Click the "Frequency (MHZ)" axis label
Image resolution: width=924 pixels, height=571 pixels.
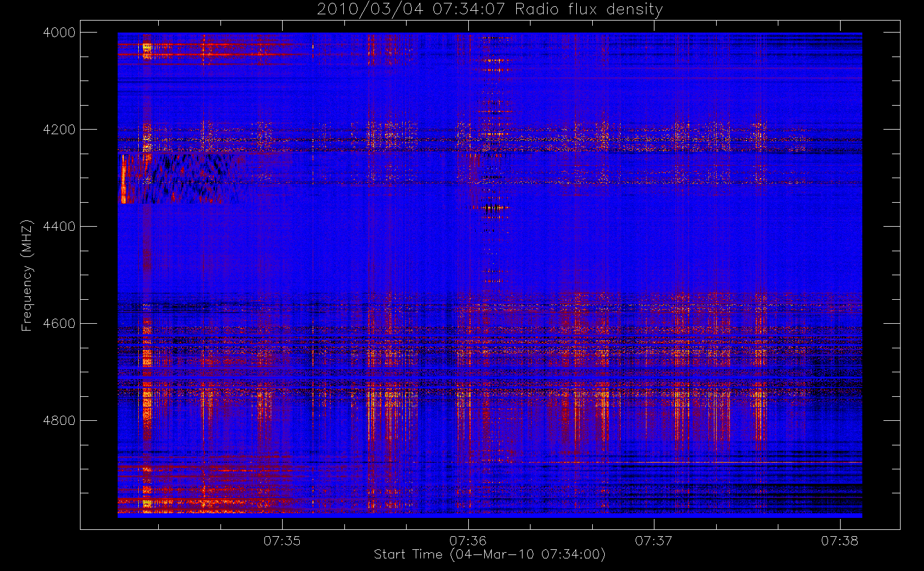point(26,275)
